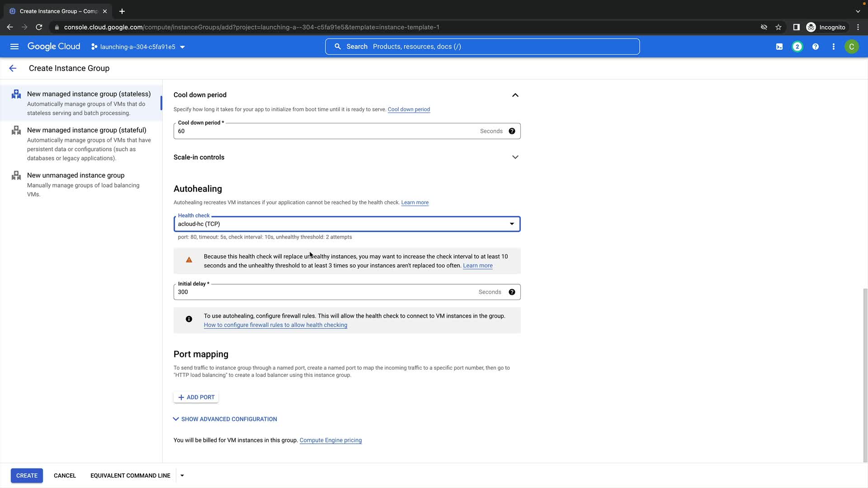Viewport: 868px width, 488px height.
Task: Select New unmanaged instance group
Action: point(75,175)
